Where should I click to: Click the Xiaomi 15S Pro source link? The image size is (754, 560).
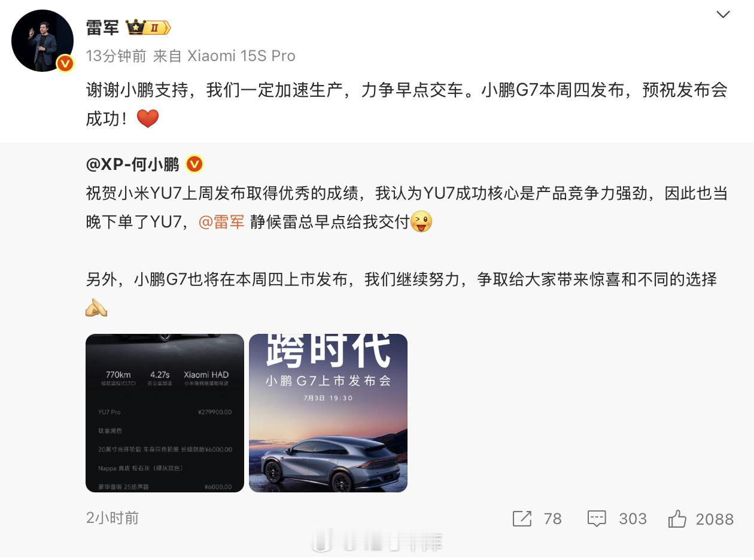click(x=241, y=56)
